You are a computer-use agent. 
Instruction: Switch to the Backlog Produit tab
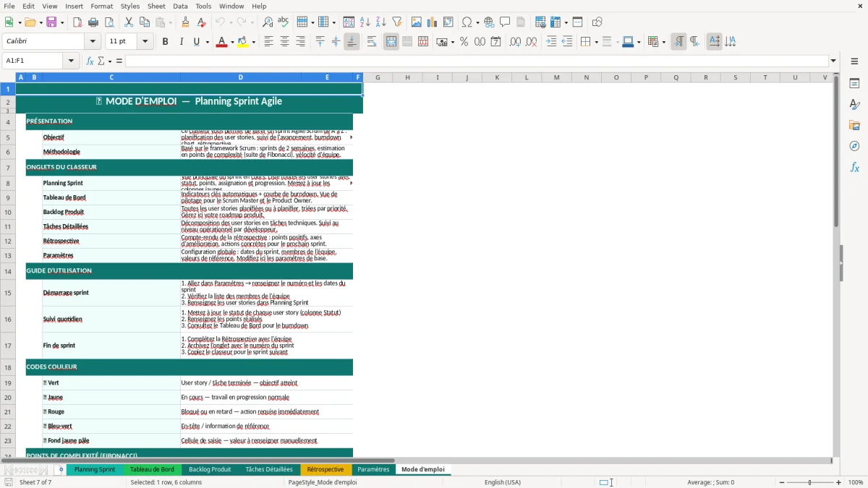210,469
